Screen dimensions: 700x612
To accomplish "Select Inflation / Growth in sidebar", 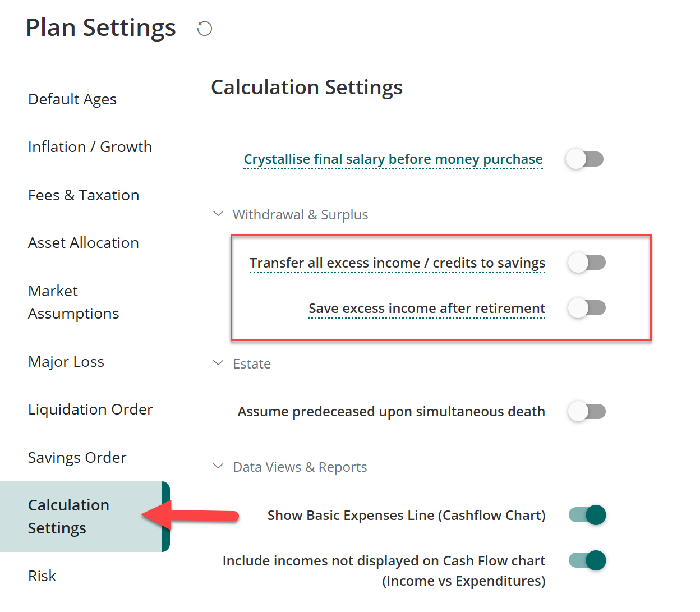I will 90,146.
